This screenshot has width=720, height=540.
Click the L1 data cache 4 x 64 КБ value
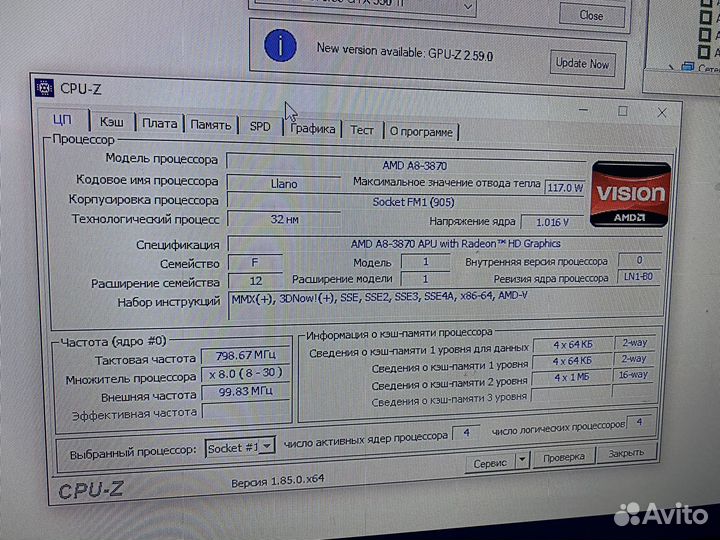(573, 345)
